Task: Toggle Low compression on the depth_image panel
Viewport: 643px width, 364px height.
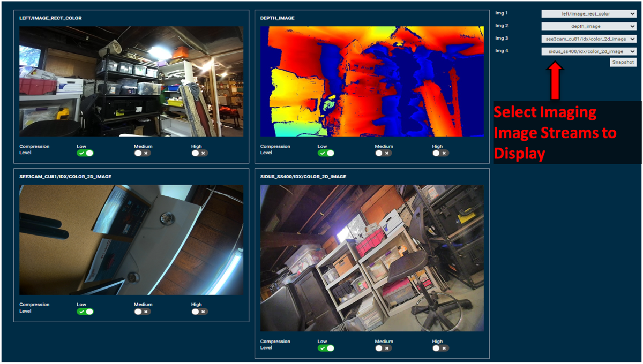Action: [x=326, y=153]
